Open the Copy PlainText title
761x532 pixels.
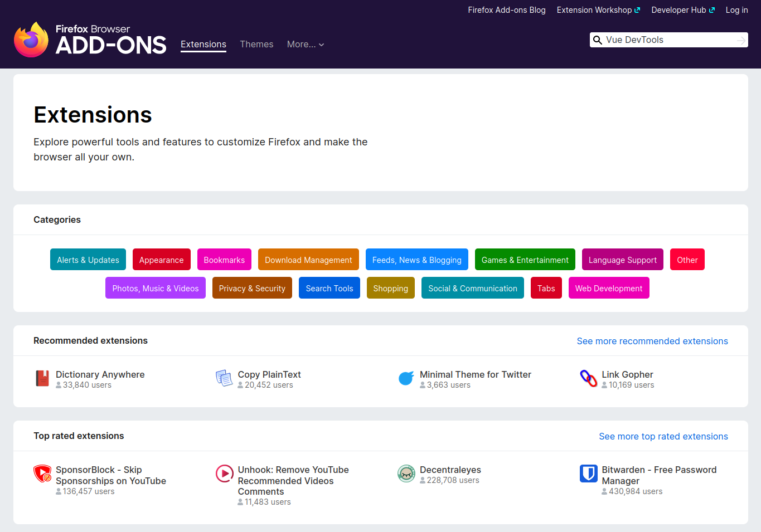(269, 374)
